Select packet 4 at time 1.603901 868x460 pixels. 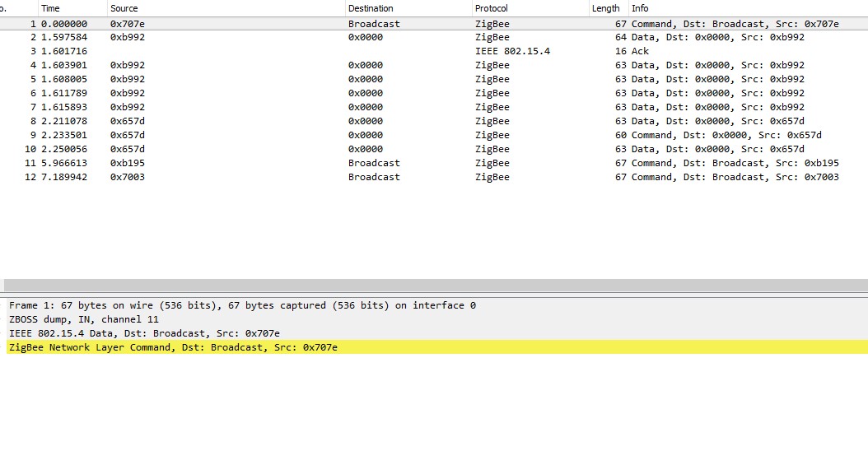(434, 65)
